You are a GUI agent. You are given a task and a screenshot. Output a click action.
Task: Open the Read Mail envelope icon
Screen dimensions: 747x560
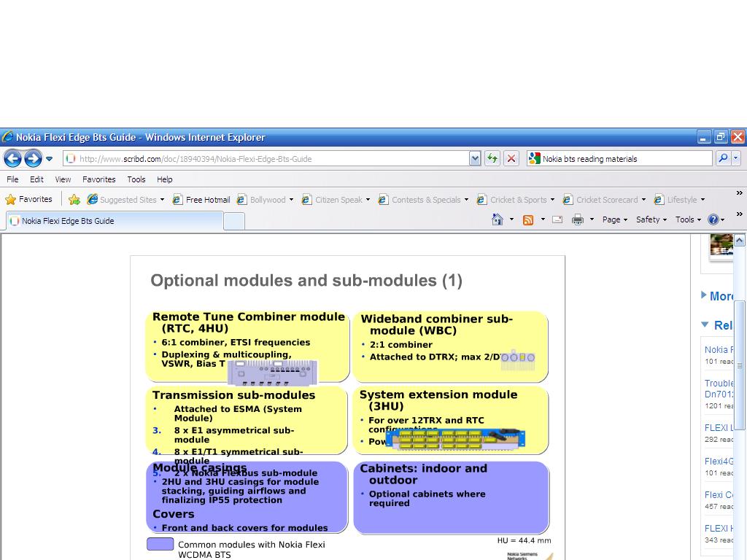557,219
